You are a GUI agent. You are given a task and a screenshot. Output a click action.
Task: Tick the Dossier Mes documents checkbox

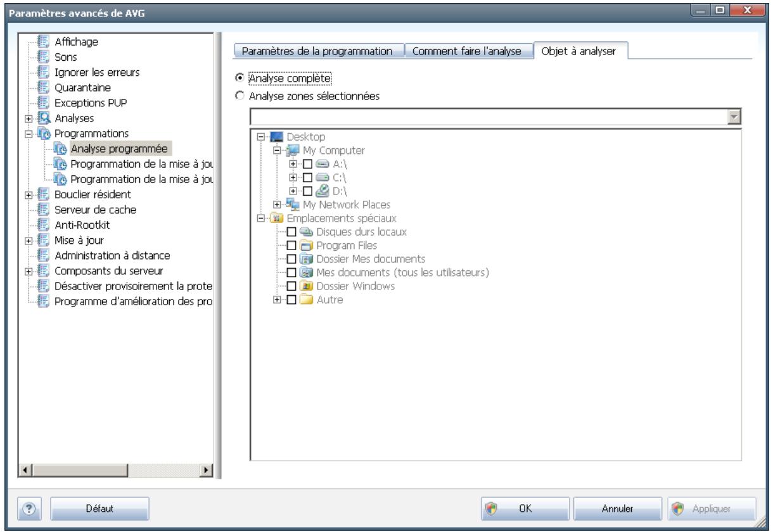click(x=291, y=258)
